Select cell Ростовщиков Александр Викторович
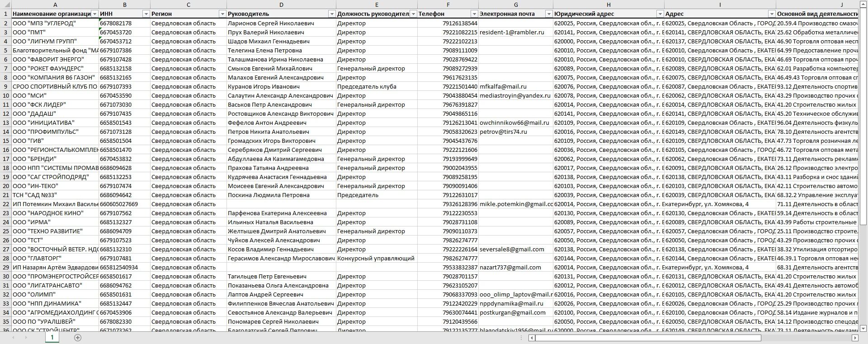The image size is (868, 344). tap(281, 113)
